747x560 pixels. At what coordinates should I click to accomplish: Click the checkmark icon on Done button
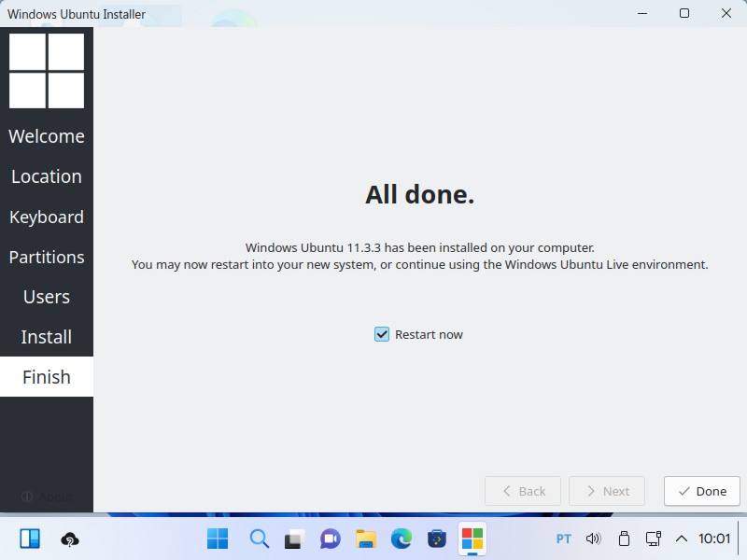[x=684, y=491]
